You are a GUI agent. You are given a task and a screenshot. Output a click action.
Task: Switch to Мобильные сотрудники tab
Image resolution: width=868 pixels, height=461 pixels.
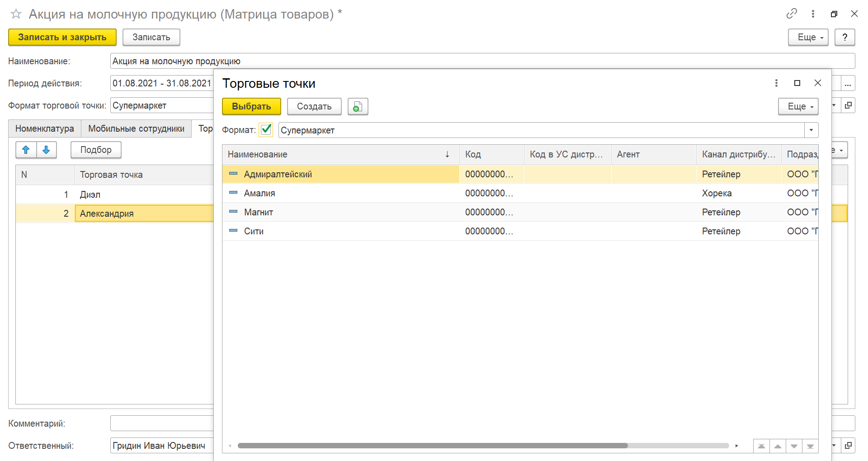tap(136, 128)
